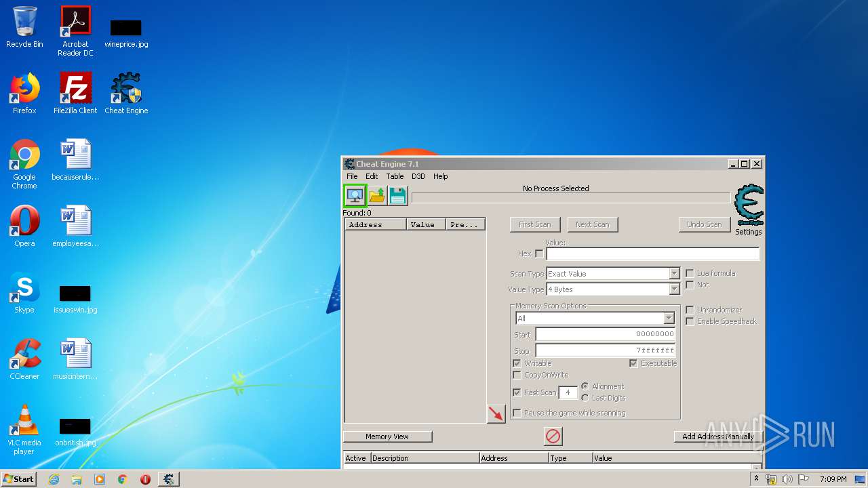Launch CCleaner from the desktop
The height and width of the screenshot is (488, 868).
click(x=24, y=359)
